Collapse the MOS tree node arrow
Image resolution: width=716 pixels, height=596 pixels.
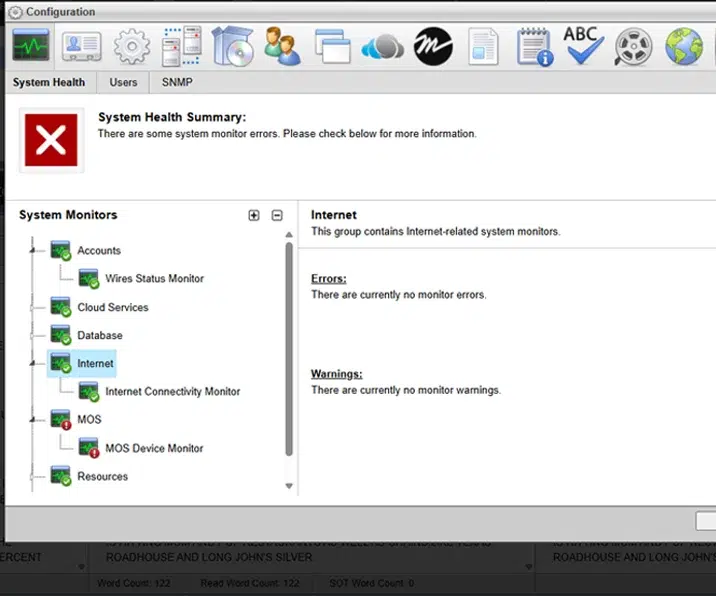pos(33,420)
